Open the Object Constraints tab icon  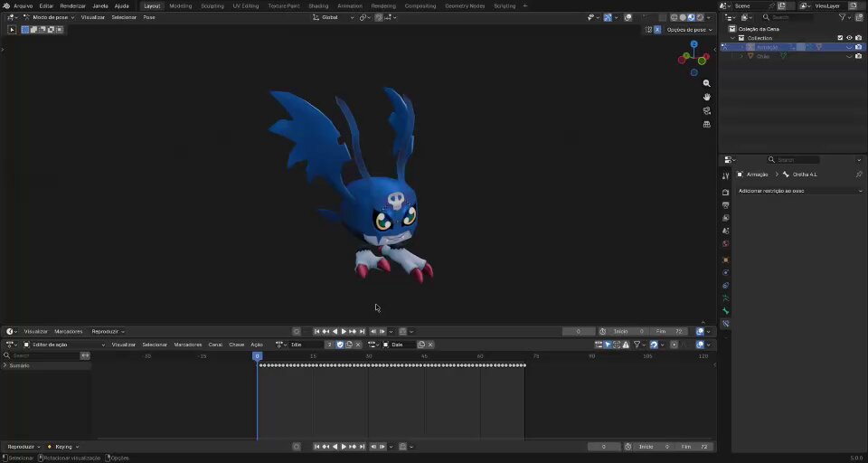click(x=726, y=285)
